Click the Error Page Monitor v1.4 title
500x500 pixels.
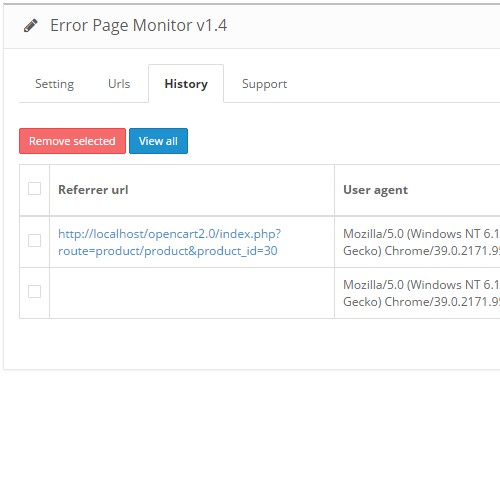click(x=139, y=26)
